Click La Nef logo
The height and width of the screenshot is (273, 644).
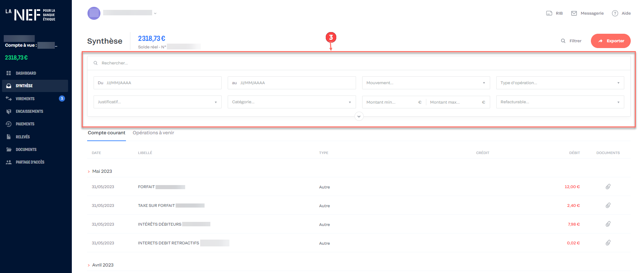(30, 15)
